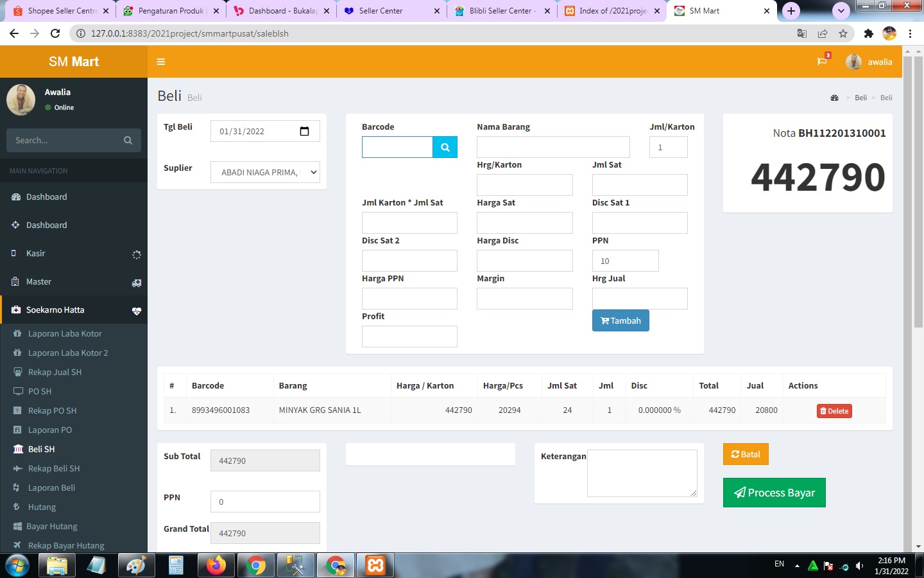The height and width of the screenshot is (578, 924).
Task: Open XAMPP from the taskbar
Action: pyautogui.click(x=375, y=565)
